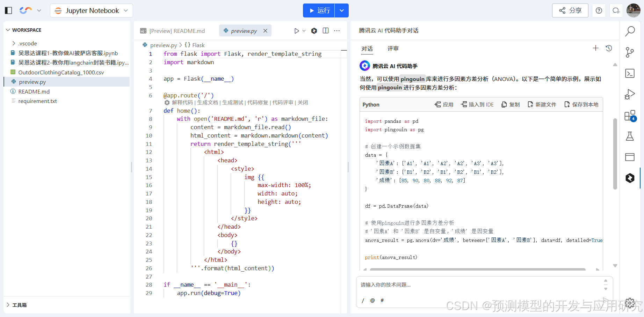The image size is (644, 317).
Task: Click preview.py in the breadcrumb
Action: [x=163, y=45]
